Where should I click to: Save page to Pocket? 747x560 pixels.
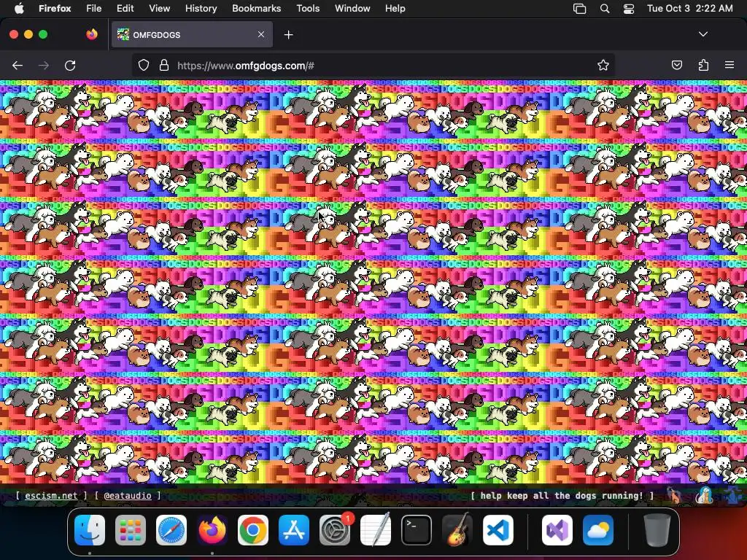pos(676,66)
